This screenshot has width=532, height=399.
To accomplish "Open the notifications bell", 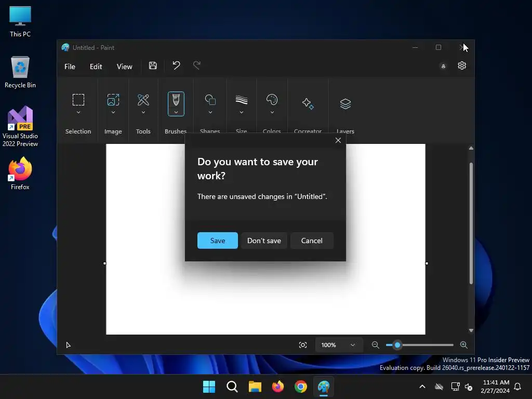I will (x=518, y=387).
